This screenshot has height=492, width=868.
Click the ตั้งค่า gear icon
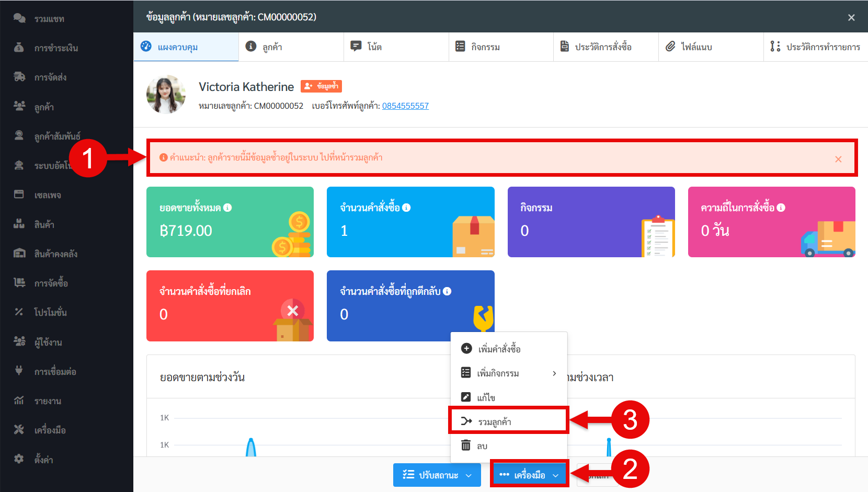[x=19, y=459]
